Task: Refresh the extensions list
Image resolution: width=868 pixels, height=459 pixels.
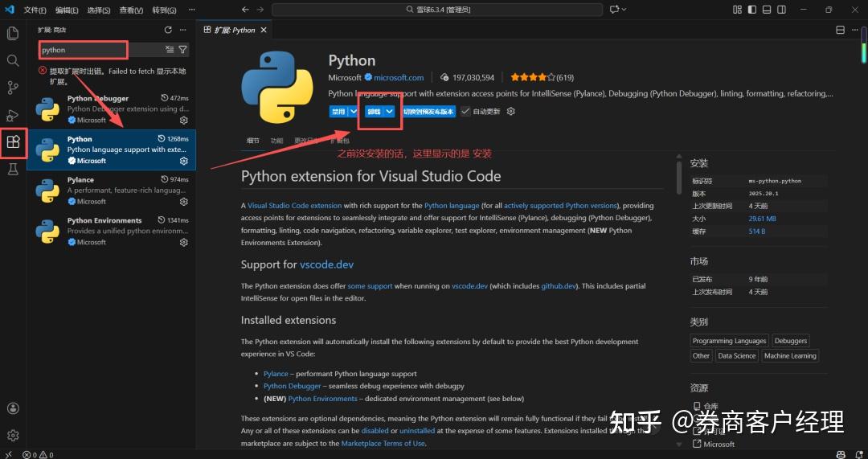Action: (x=168, y=30)
